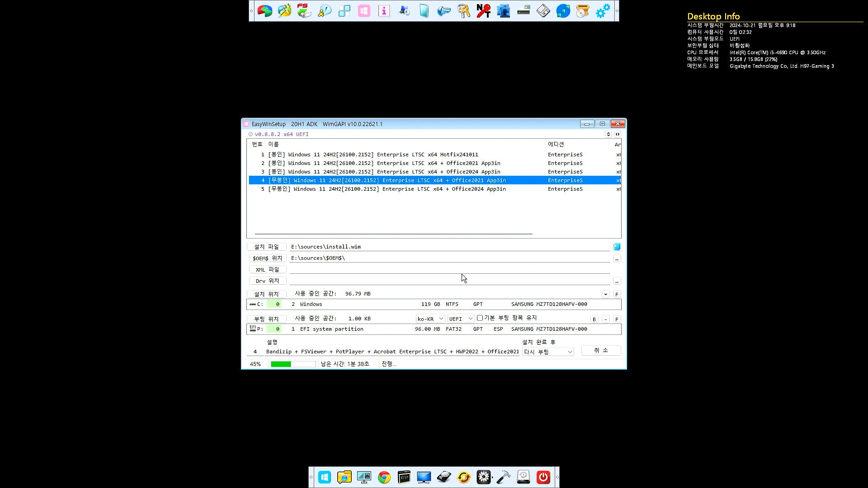Open the gold keys password icon
The width and height of the screenshot is (868, 488).
464,11
